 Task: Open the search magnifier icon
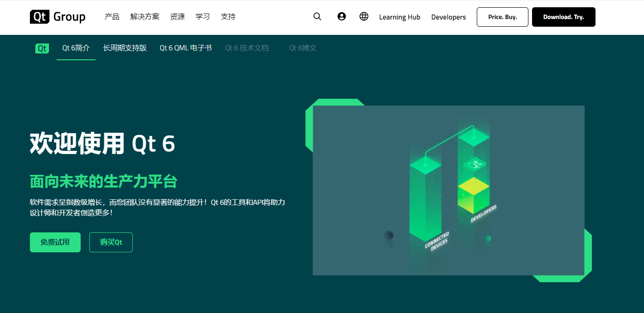point(317,17)
